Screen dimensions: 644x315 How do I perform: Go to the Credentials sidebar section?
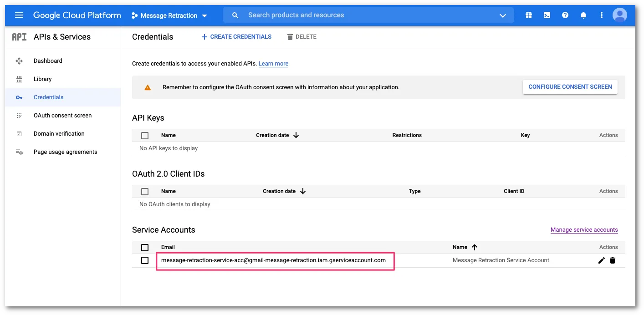[x=48, y=97]
